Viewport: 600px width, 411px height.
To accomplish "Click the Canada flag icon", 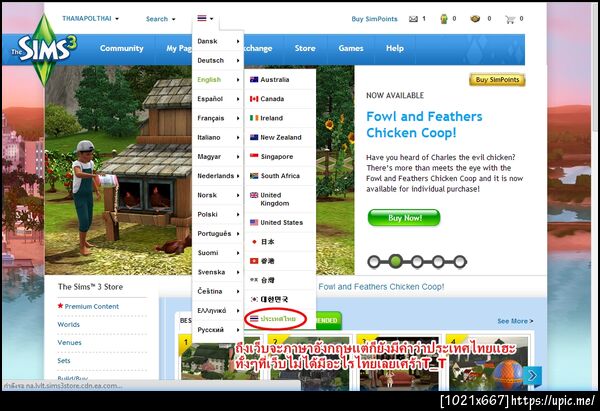I will point(254,99).
